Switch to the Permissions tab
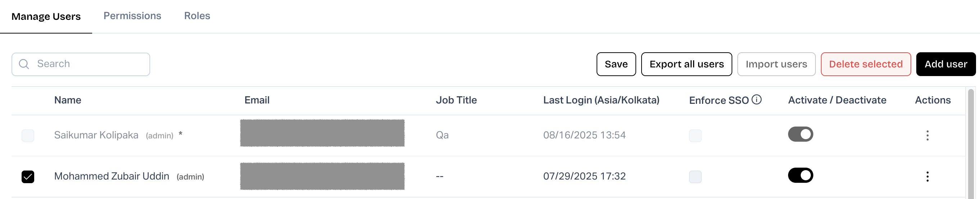 coord(132,16)
